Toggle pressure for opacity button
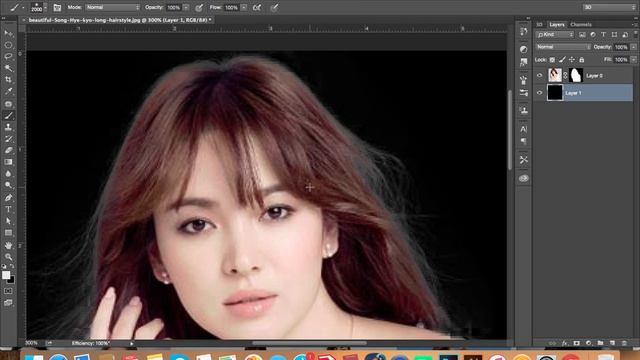Viewport: 640px width, 360px height. (199, 7)
